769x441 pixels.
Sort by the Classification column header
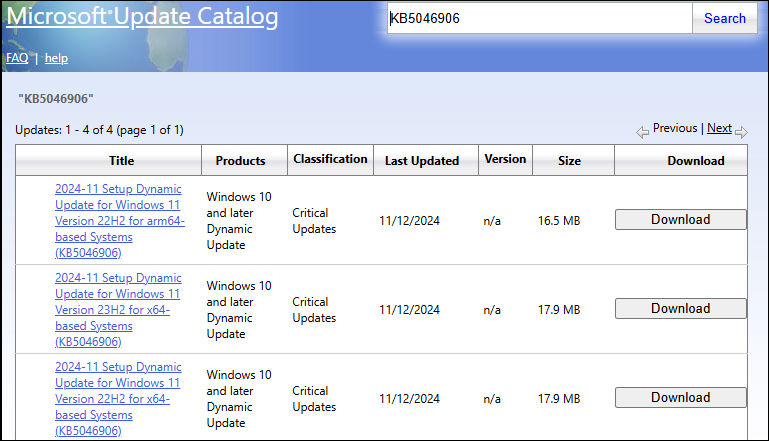[x=330, y=159]
